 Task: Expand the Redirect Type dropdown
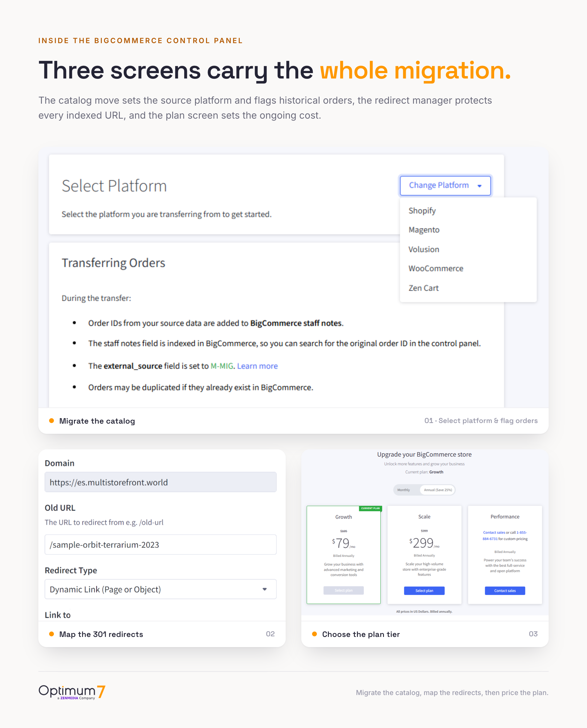pyautogui.click(x=161, y=589)
